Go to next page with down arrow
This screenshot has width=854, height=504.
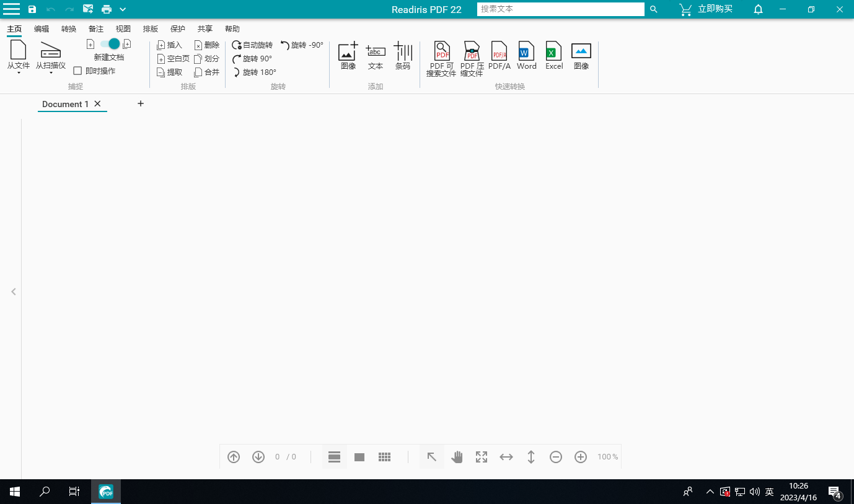pyautogui.click(x=258, y=457)
